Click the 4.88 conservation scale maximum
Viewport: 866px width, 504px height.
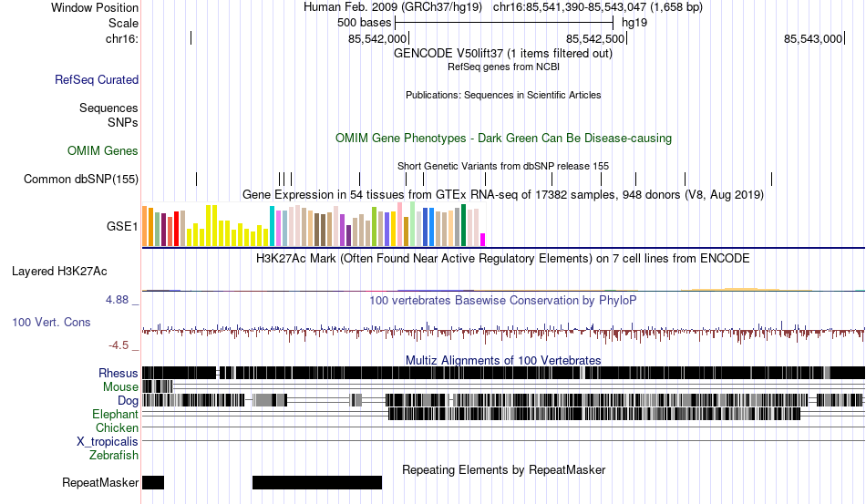click(x=117, y=300)
